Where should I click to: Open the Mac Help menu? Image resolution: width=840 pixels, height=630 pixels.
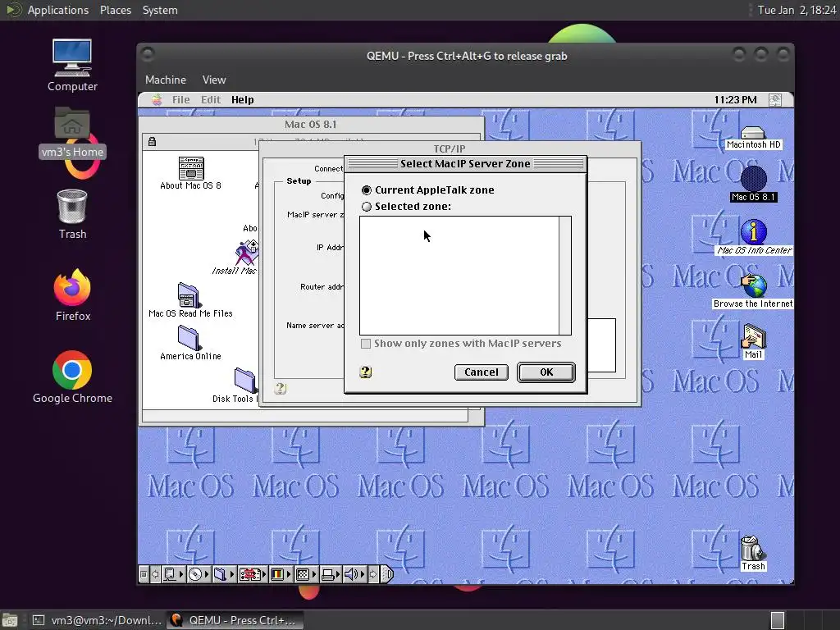(x=242, y=99)
